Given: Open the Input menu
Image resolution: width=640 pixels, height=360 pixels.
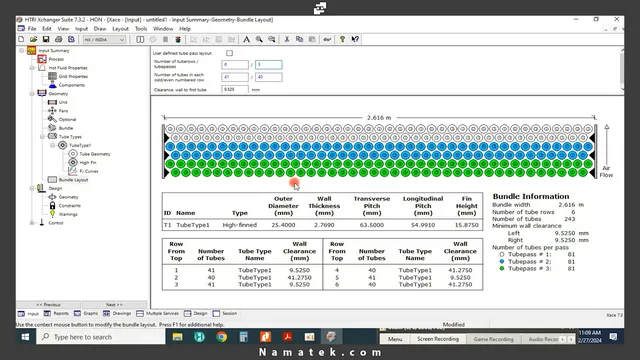Looking at the screenshot, I should click(x=81, y=29).
